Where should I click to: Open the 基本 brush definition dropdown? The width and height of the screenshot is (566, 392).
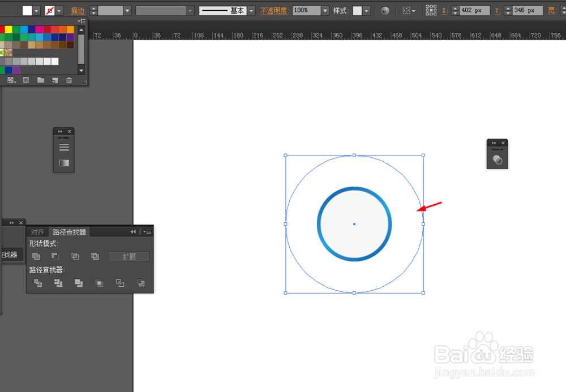coord(252,11)
